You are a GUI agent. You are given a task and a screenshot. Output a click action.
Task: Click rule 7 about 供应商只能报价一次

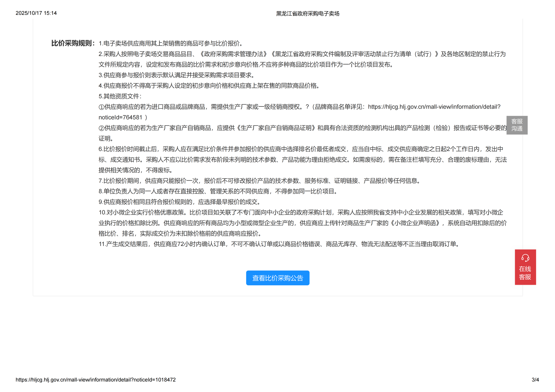(x=260, y=181)
